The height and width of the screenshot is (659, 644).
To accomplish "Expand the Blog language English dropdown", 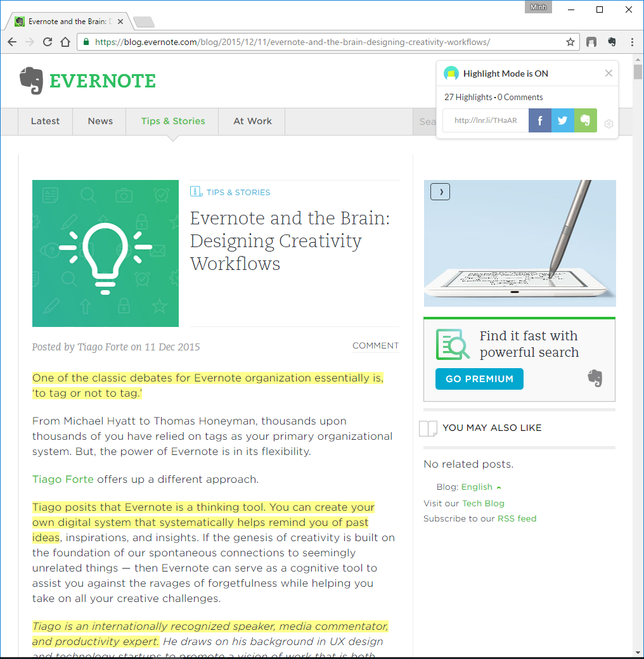I will click(x=481, y=487).
